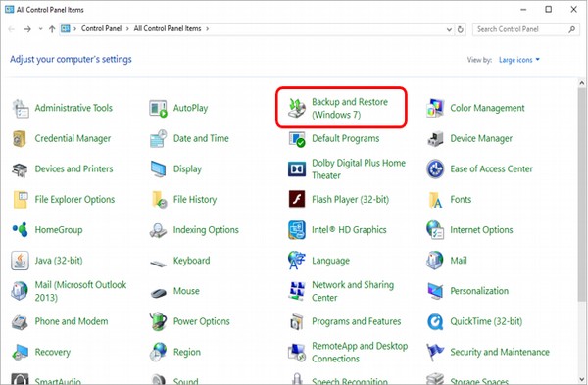Viewport: 588px width, 385px height.
Task: Open the Display icon
Action: (158, 169)
